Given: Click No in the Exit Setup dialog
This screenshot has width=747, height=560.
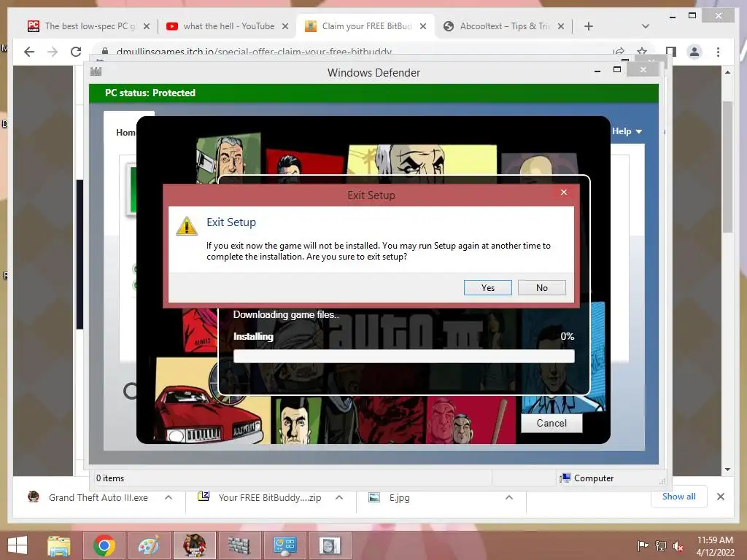Looking at the screenshot, I should (542, 287).
